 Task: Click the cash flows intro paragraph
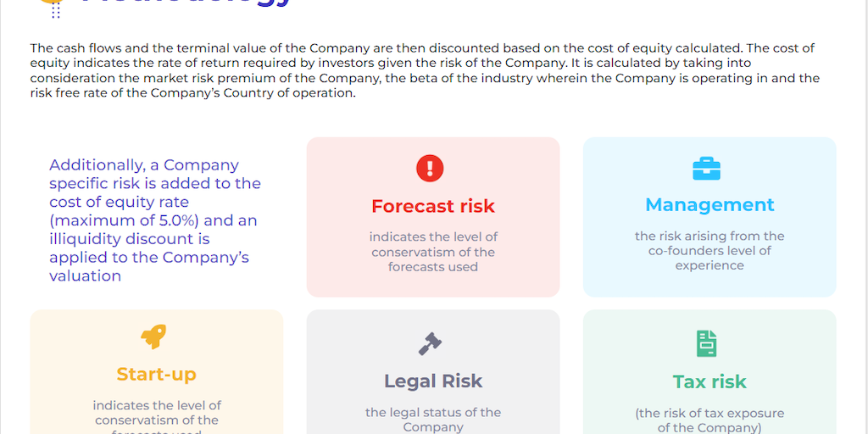424,71
